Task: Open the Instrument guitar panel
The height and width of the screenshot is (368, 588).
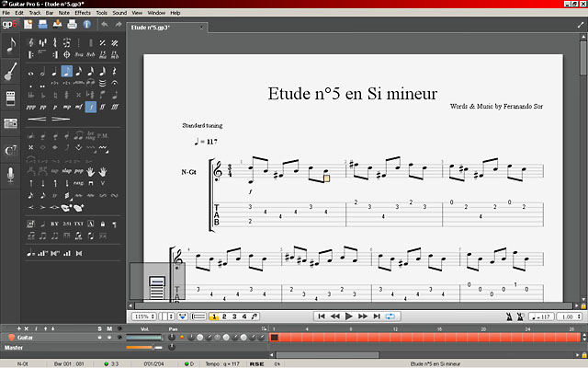Action: tap(10, 72)
